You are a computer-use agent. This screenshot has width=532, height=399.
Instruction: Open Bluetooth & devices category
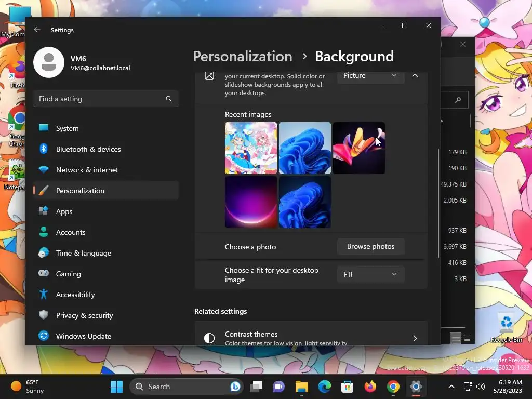click(106, 149)
